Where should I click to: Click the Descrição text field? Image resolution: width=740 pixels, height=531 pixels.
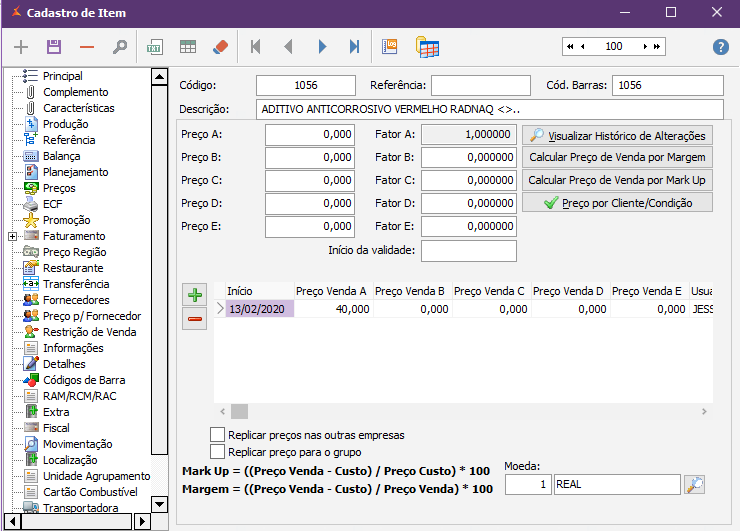[x=489, y=109]
